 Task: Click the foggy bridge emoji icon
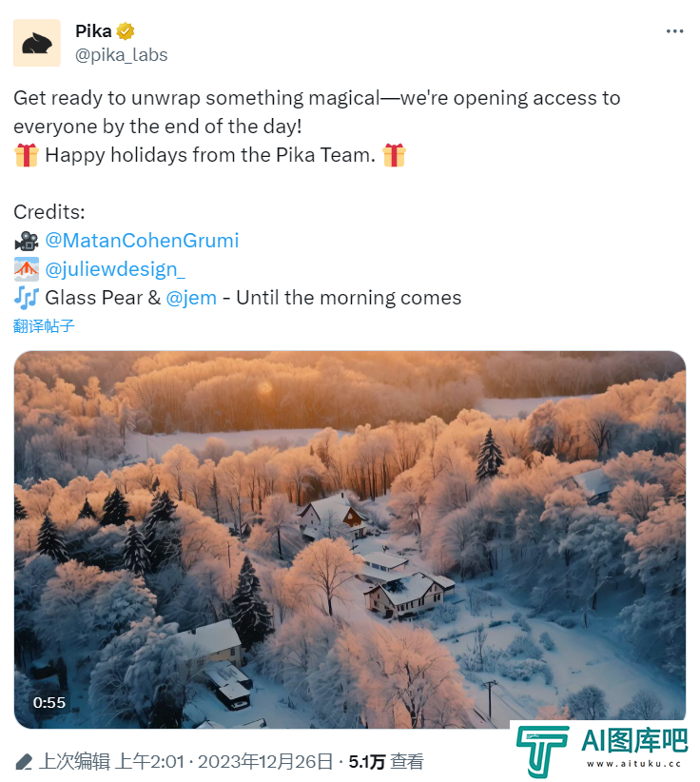(27, 269)
